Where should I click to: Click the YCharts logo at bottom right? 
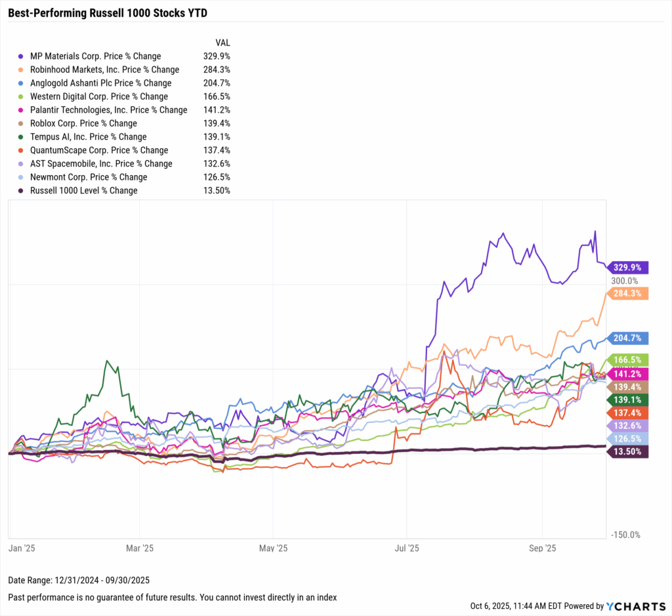pyautogui.click(x=635, y=606)
